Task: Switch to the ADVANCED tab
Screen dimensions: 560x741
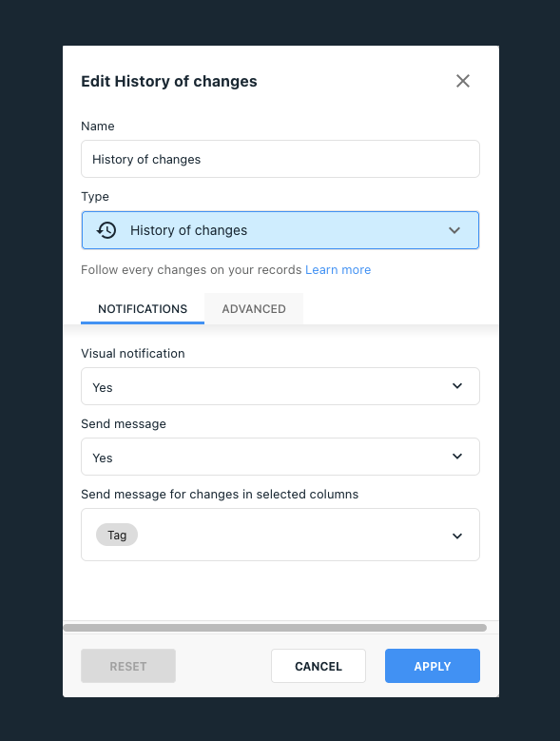Action: 254,308
